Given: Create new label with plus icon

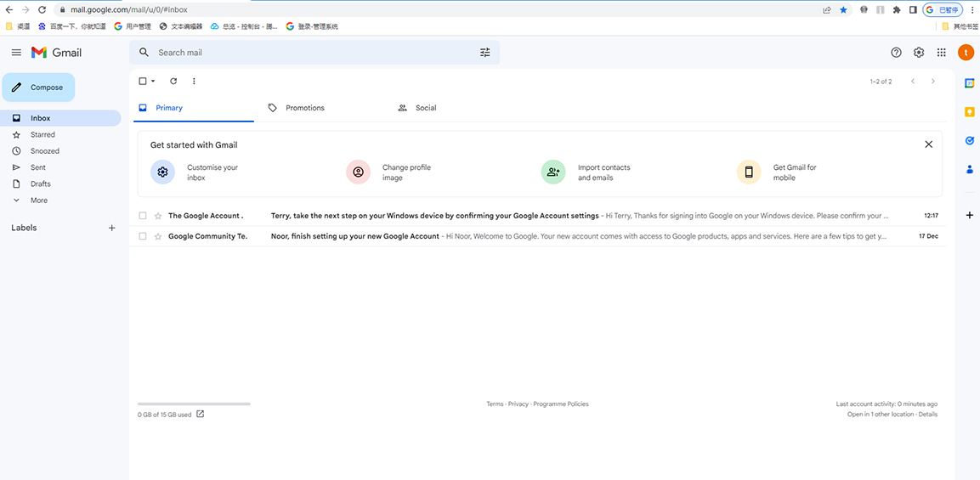Looking at the screenshot, I should (111, 228).
